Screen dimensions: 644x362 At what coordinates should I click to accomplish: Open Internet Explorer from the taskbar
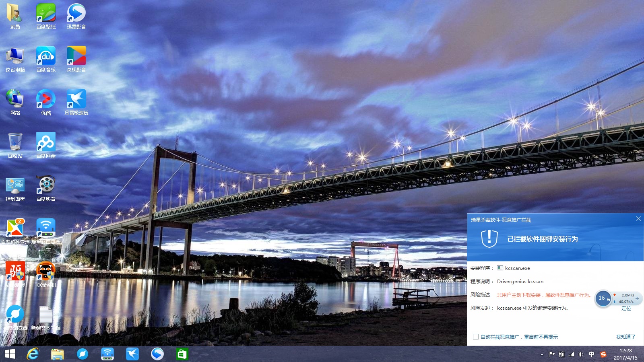coord(33,354)
